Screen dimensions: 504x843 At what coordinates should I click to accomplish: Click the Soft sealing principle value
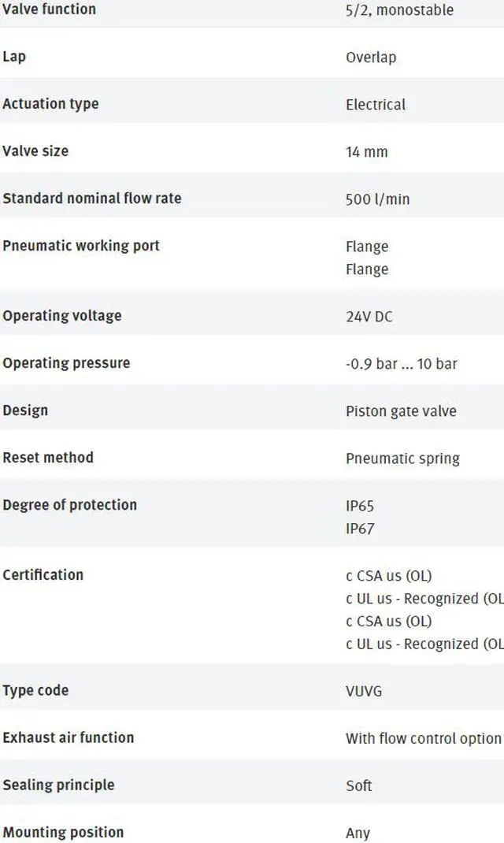pos(358,785)
